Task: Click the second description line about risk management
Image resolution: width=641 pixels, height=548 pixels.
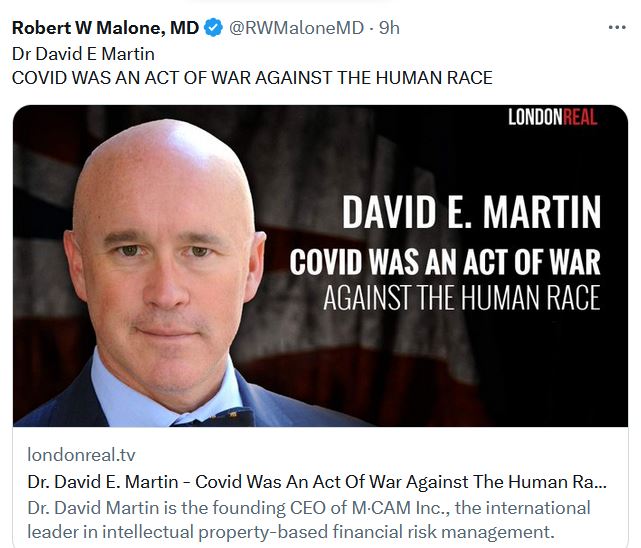Action: click(x=291, y=532)
